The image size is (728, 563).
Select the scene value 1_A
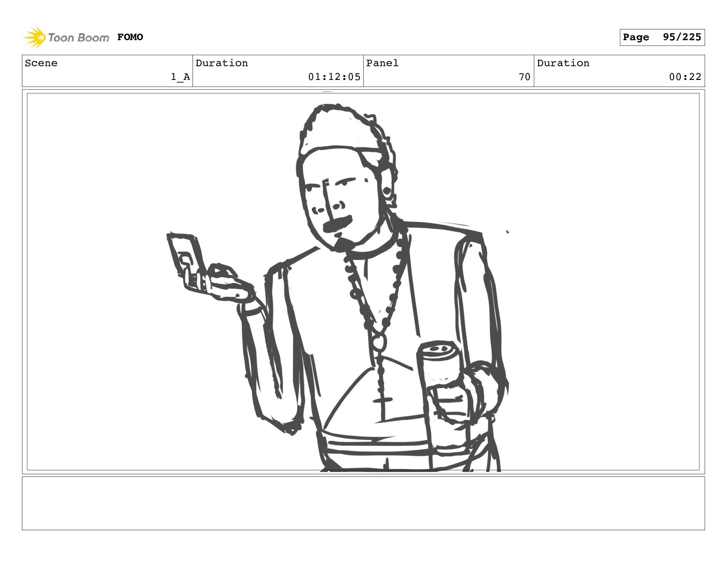180,77
